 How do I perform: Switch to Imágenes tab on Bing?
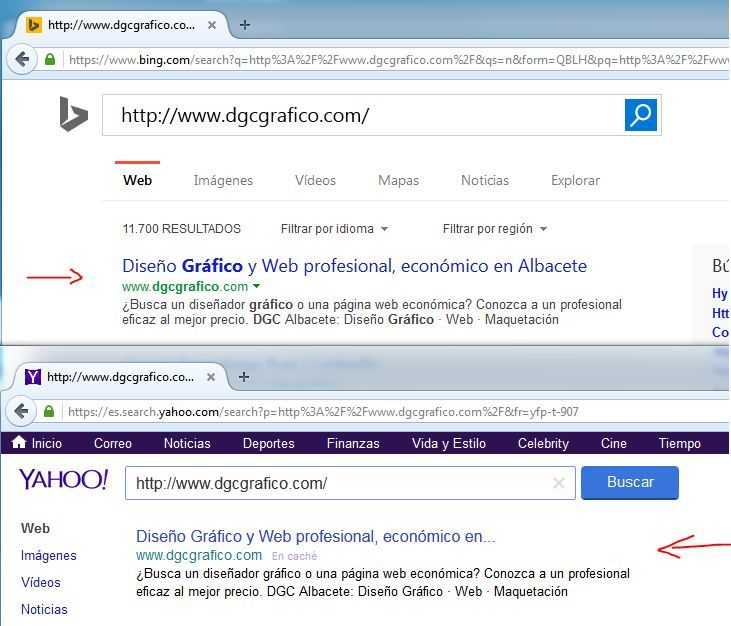click(x=223, y=181)
